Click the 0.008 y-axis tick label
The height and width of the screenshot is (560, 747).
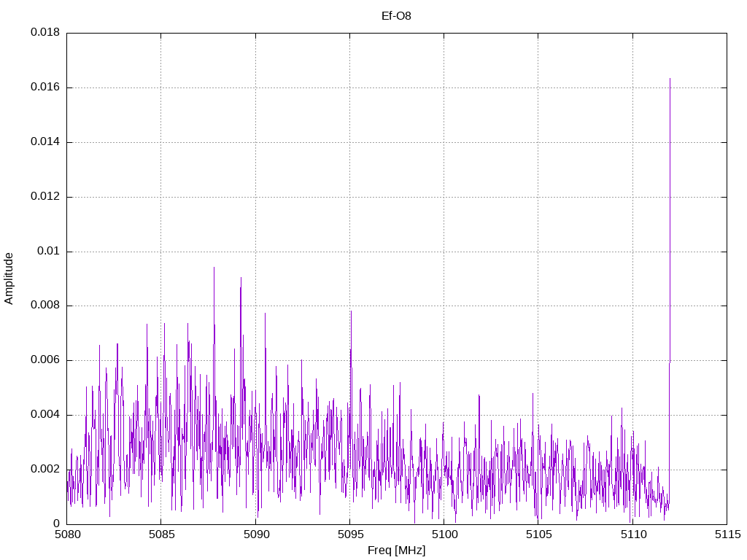coord(45,306)
